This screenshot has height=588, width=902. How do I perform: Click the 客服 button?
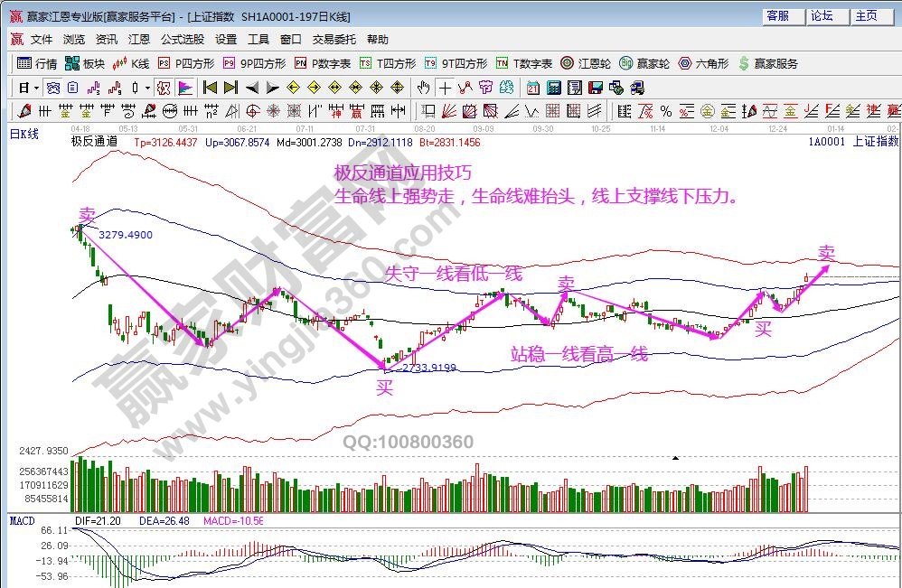pyautogui.click(x=777, y=16)
